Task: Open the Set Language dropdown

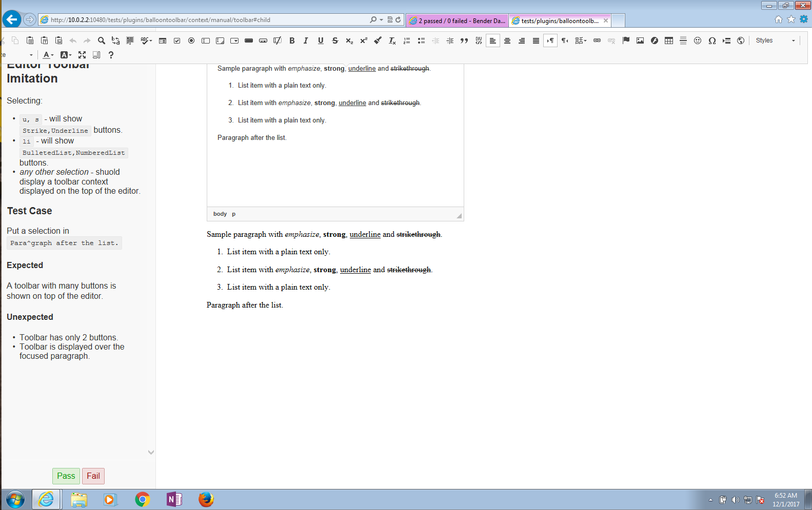Action: click(x=581, y=40)
